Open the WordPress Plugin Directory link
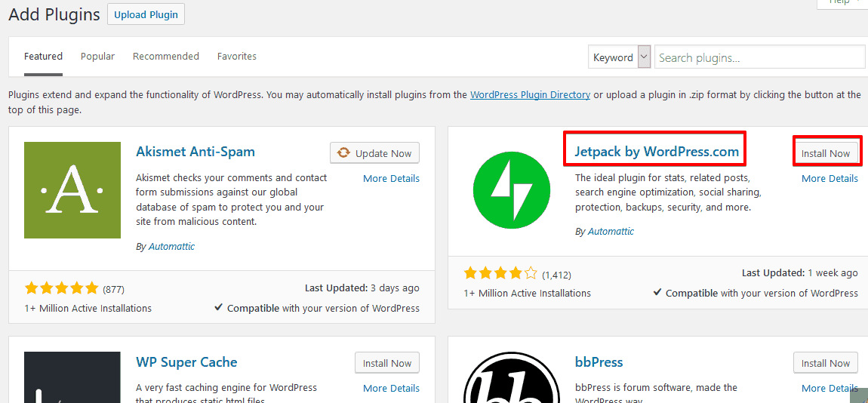Screen dimensions: 868x403 (x=531, y=94)
